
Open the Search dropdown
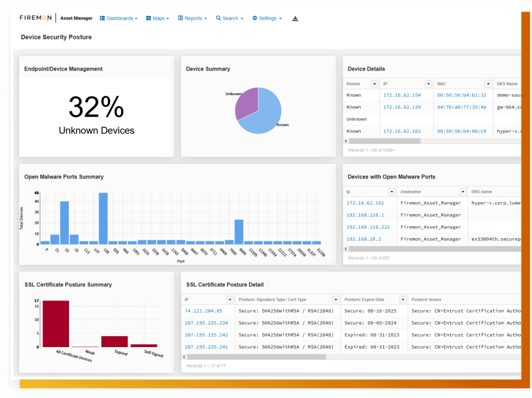pyautogui.click(x=229, y=19)
